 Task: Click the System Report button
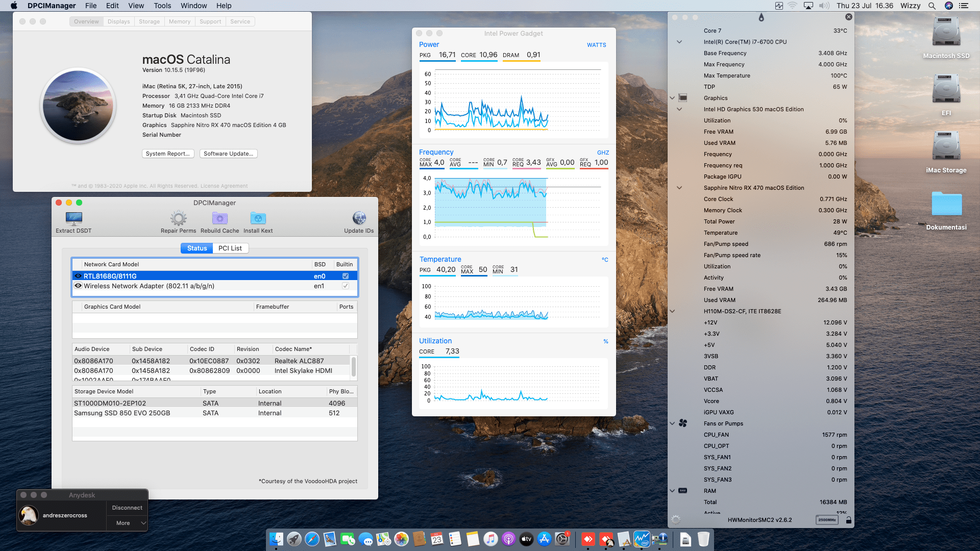pyautogui.click(x=168, y=154)
